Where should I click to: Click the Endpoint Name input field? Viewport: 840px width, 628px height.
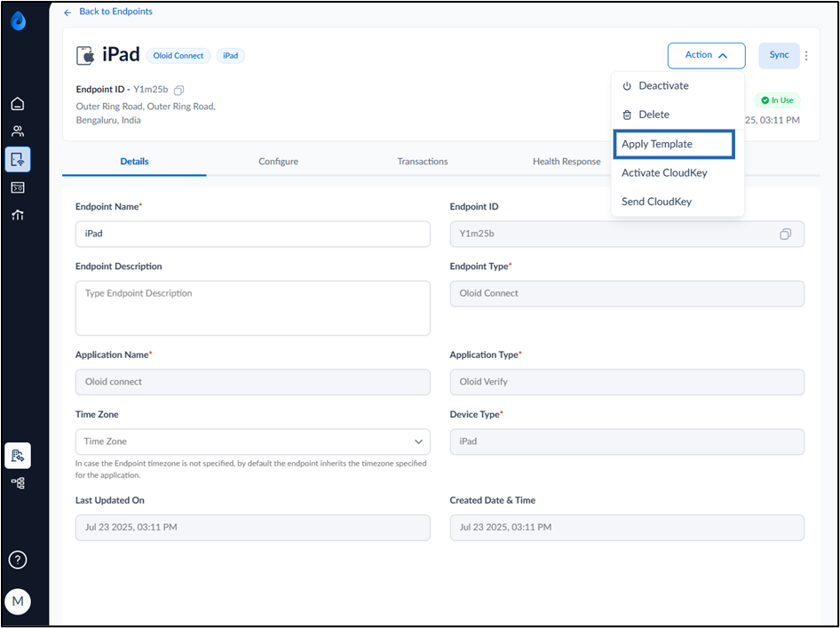pos(253,235)
